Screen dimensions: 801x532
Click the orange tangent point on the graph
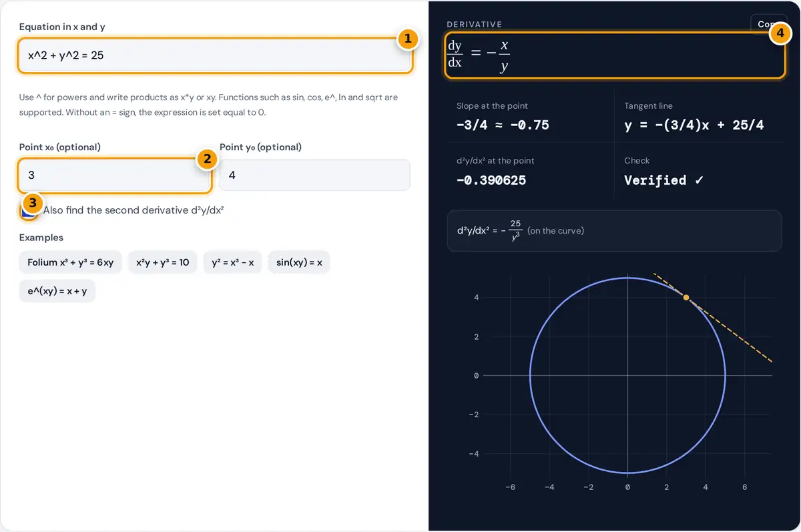[686, 297]
